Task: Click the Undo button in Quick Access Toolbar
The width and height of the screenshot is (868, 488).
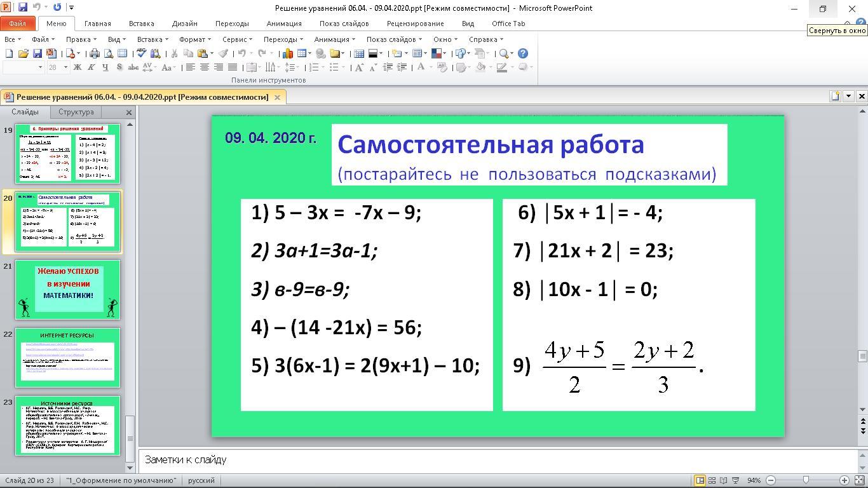Action: (x=37, y=8)
